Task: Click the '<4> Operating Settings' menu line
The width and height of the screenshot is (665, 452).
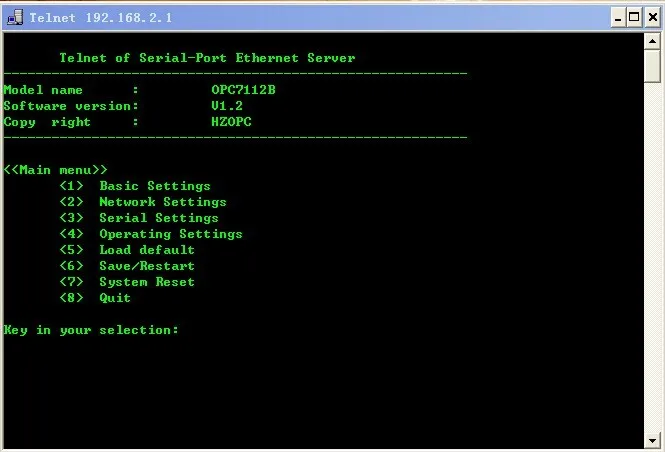Action: tap(151, 234)
